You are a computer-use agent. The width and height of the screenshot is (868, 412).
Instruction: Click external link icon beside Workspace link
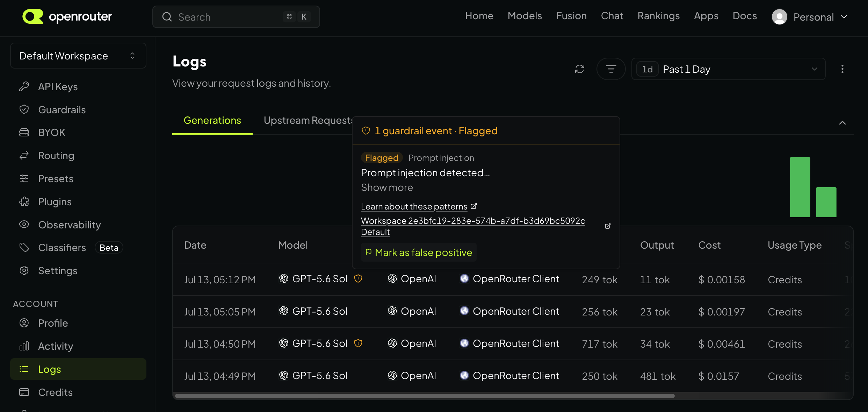point(608,226)
